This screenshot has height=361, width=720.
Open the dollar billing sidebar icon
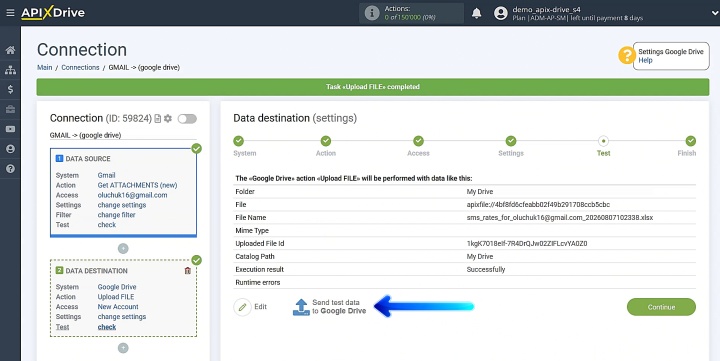[10, 90]
